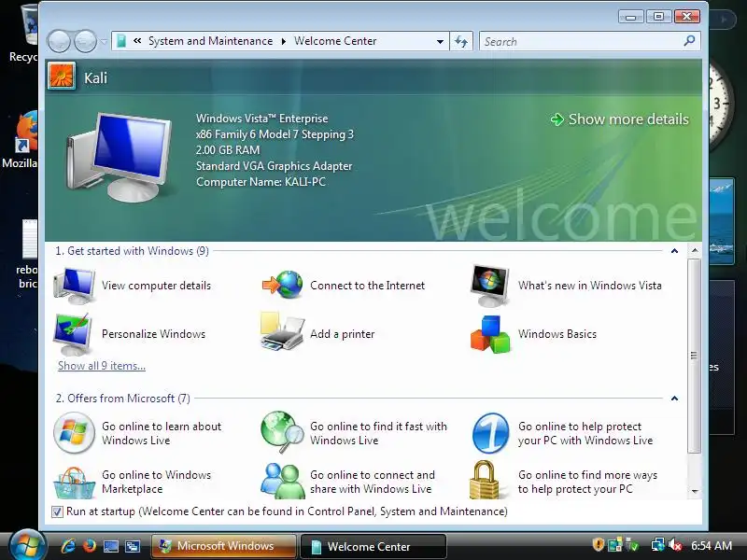Select the Recycle Bin desktop icon

(22, 34)
